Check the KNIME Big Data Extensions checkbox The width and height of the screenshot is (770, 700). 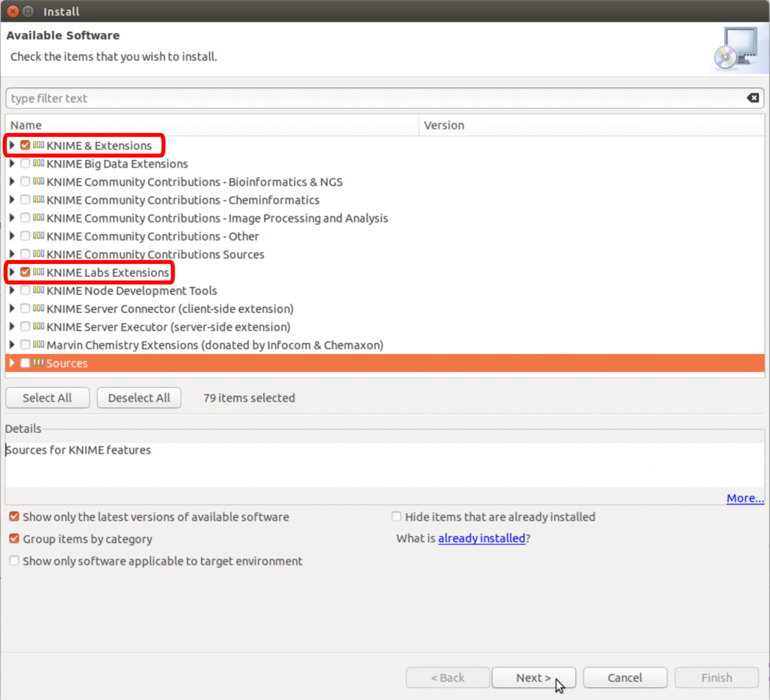[25, 163]
